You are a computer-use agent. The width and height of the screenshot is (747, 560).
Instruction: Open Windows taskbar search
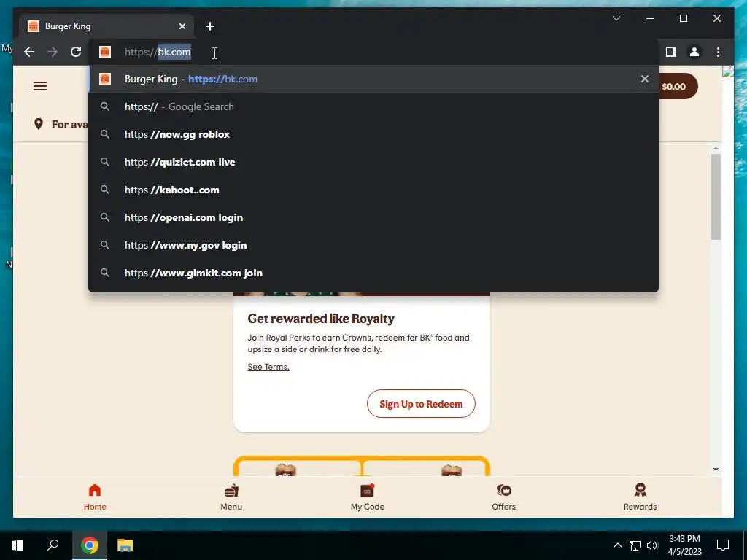coord(53,545)
